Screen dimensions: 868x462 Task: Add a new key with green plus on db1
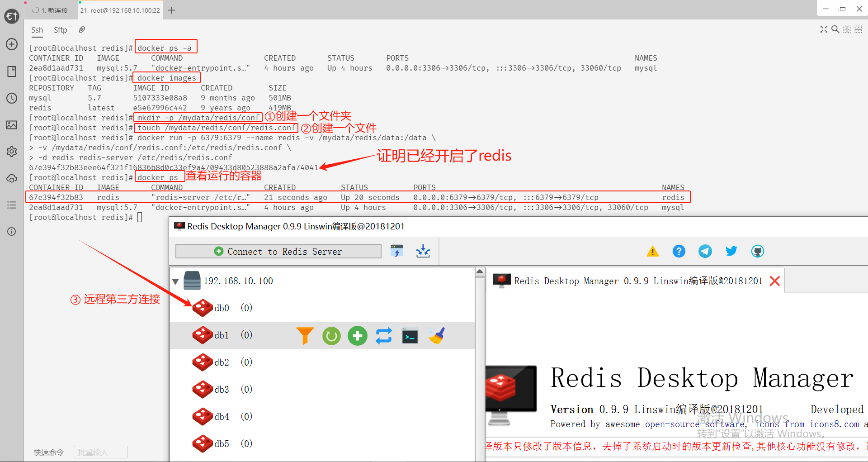click(358, 336)
